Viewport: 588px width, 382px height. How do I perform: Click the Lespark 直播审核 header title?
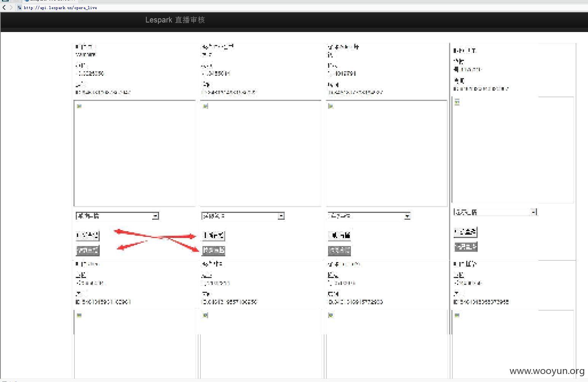tap(175, 20)
